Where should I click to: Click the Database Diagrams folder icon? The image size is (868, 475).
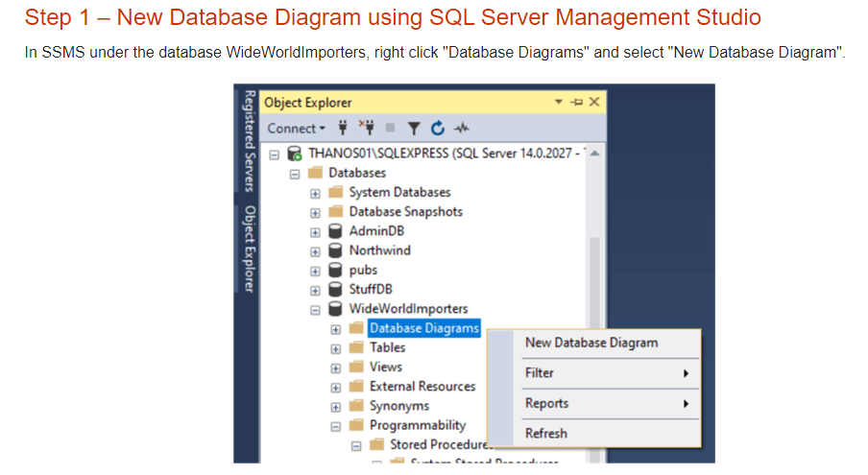click(356, 328)
